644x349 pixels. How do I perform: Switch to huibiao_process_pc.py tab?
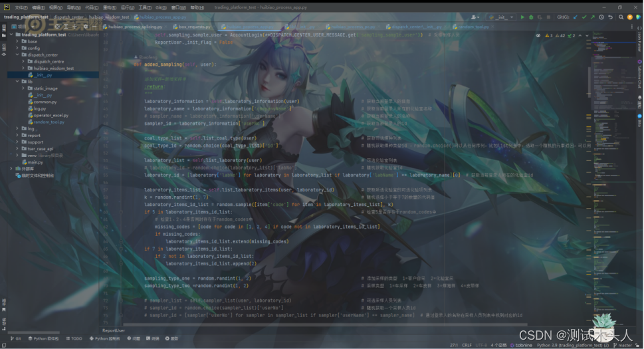coord(353,27)
